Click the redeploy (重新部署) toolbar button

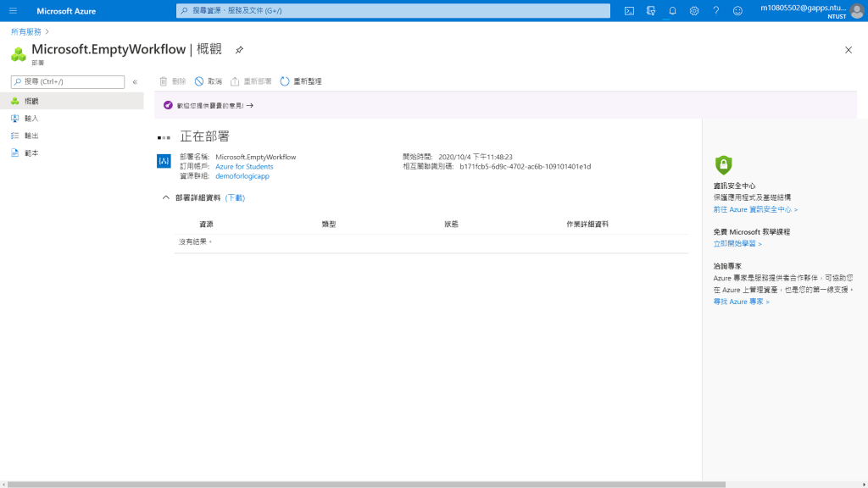coord(251,81)
